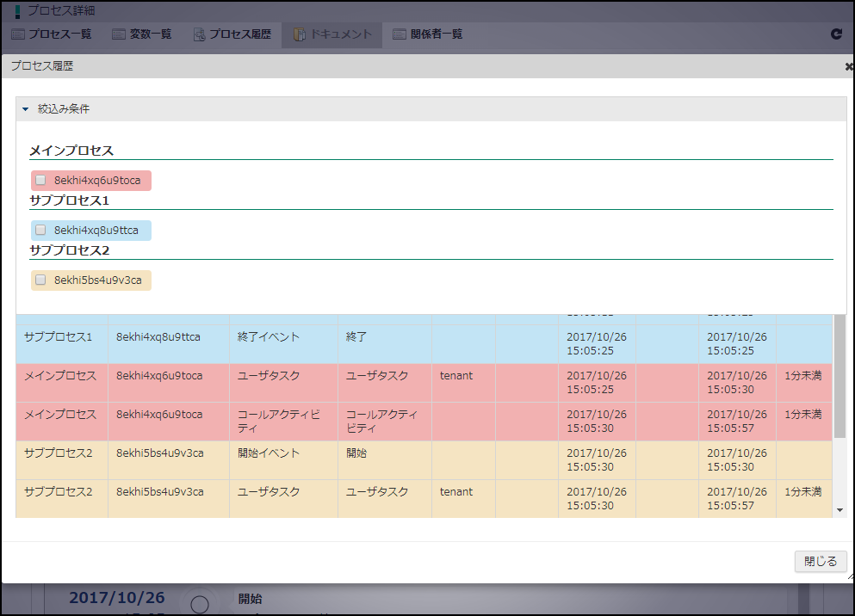
Task: Open the 関係者一覧 tab
Action: (427, 34)
